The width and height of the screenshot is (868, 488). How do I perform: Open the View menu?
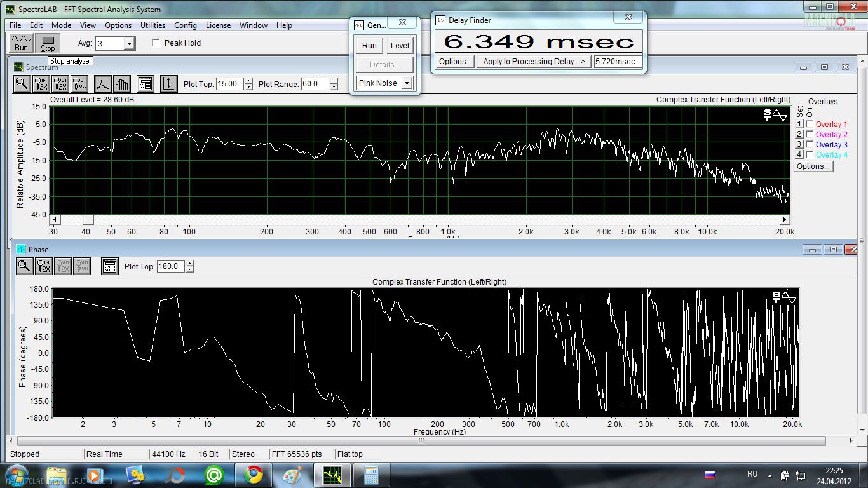pos(88,25)
